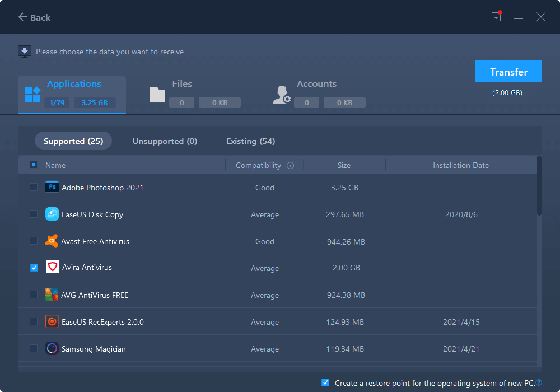
Task: Click the back arrow icon
Action: (x=22, y=17)
